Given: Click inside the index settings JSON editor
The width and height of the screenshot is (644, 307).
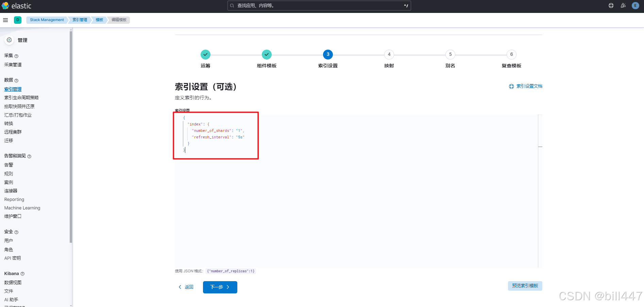Looking at the screenshot, I should click(356, 191).
